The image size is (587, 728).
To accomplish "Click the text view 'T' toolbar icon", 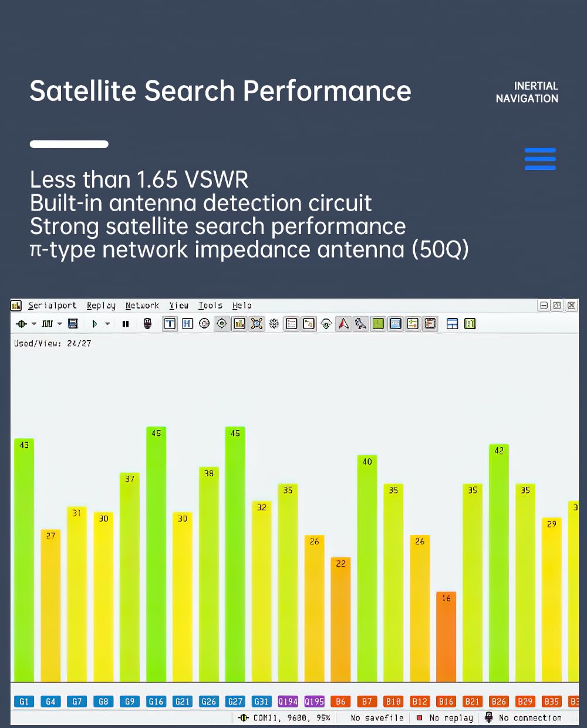I will (170, 323).
